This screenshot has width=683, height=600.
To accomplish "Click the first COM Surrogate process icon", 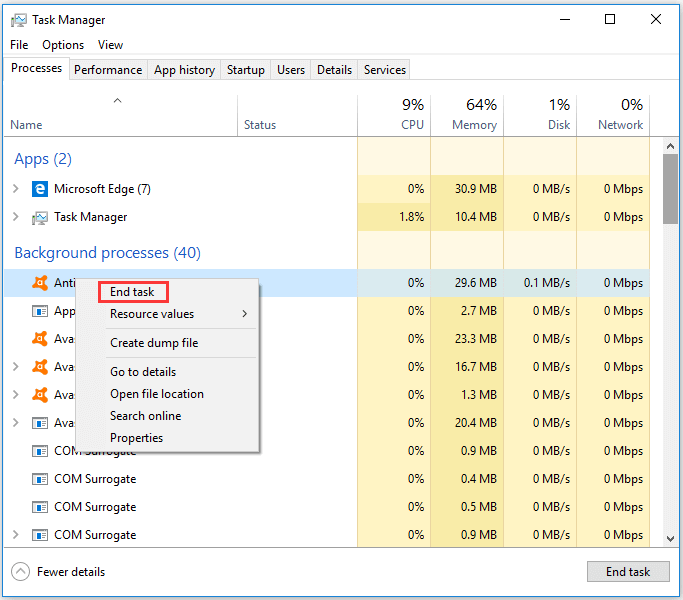I will [40, 451].
